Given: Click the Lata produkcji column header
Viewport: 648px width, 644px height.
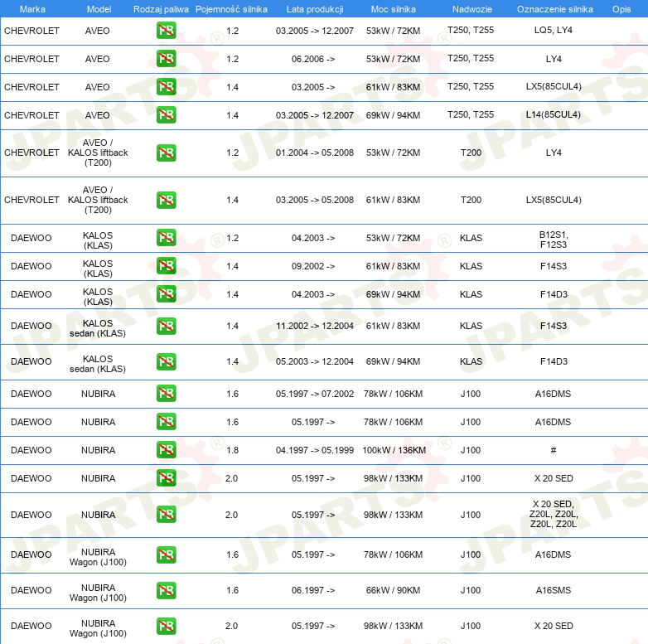Looking at the screenshot, I should tap(313, 9).
